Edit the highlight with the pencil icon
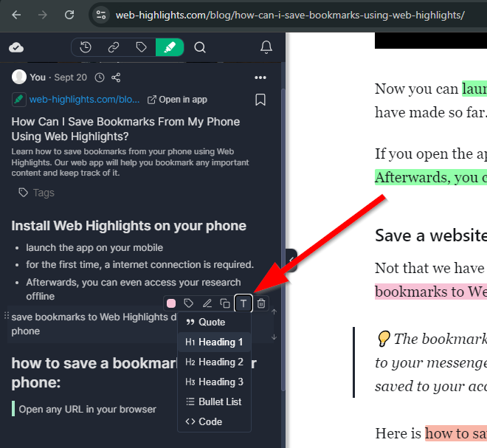This screenshot has width=487, height=448. tap(207, 303)
